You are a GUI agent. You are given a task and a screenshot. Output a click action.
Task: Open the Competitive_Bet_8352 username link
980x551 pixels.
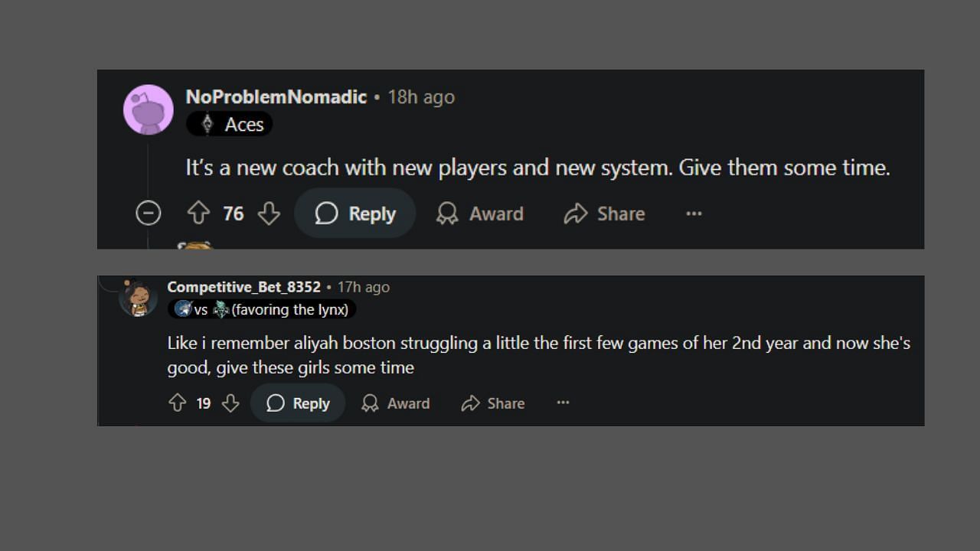click(243, 287)
